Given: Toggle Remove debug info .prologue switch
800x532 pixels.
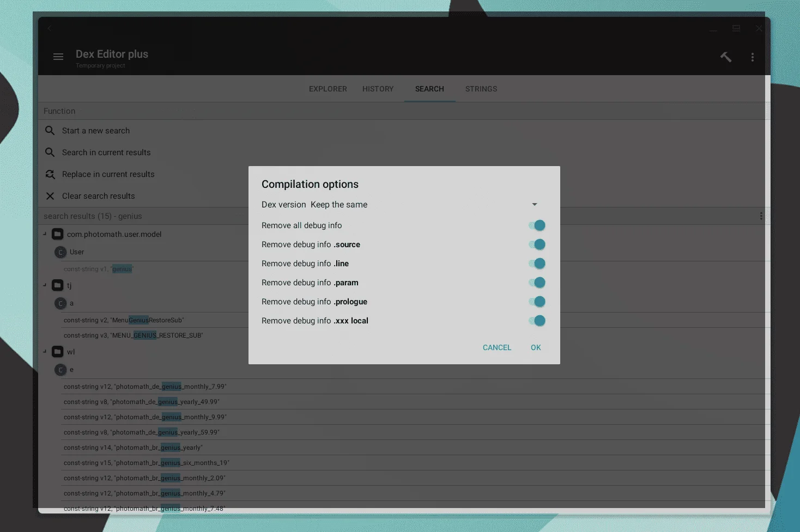Looking at the screenshot, I should (x=537, y=302).
